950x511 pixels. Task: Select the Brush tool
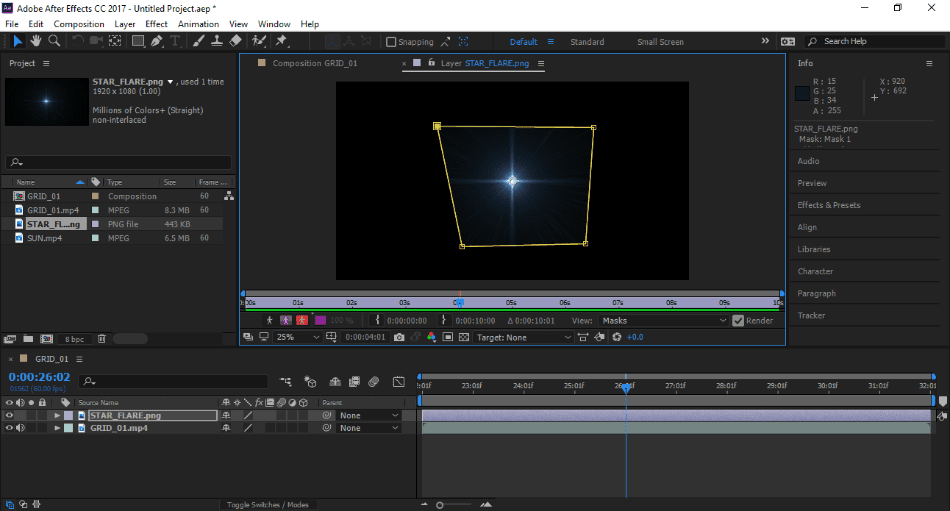click(198, 41)
